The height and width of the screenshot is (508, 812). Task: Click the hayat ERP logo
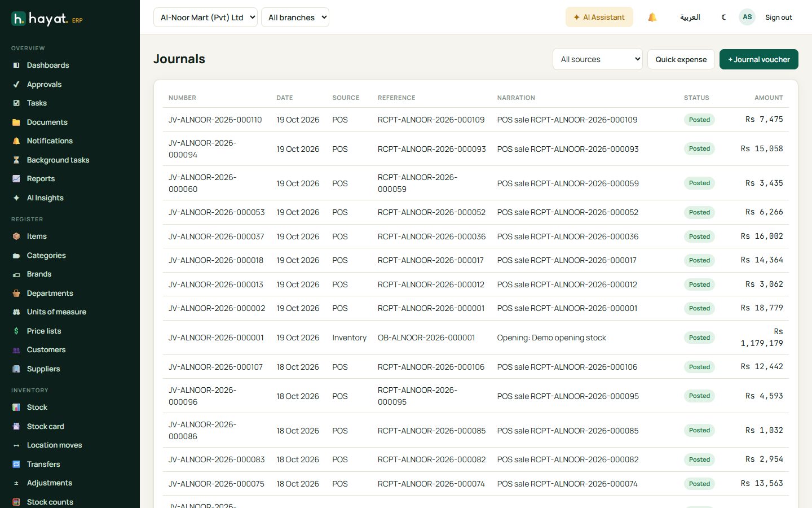pyautogui.click(x=47, y=19)
